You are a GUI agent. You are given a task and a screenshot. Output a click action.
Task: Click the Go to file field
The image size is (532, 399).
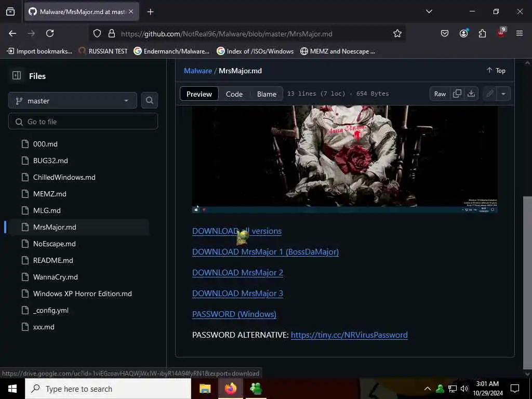[x=83, y=122]
